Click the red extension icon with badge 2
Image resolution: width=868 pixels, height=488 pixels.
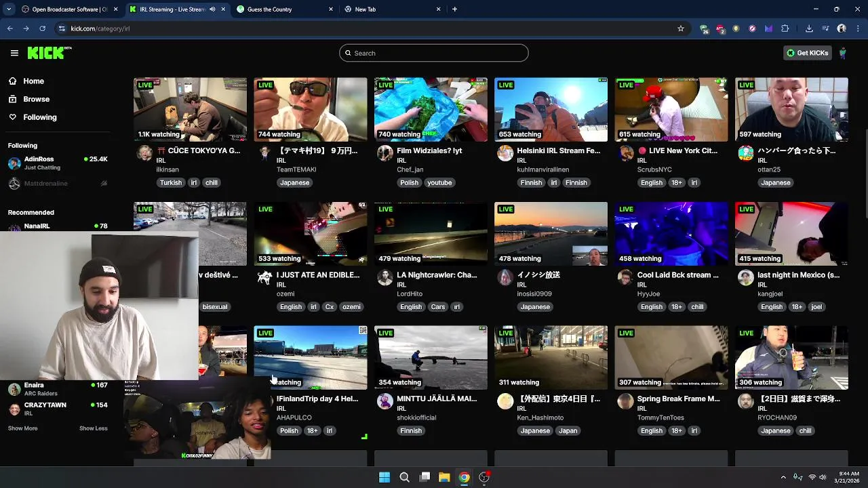coord(720,28)
